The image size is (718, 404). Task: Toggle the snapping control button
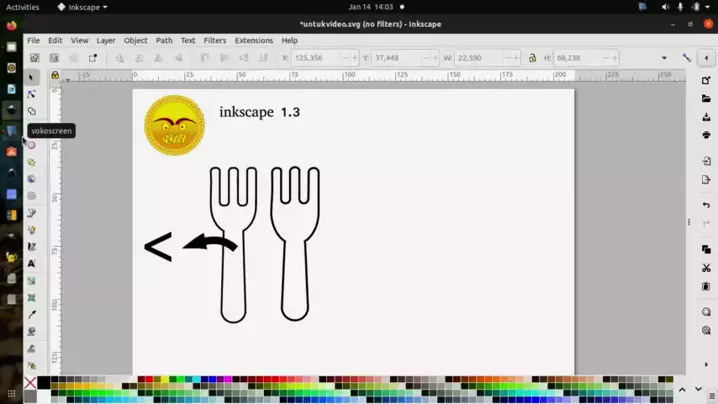(687, 58)
